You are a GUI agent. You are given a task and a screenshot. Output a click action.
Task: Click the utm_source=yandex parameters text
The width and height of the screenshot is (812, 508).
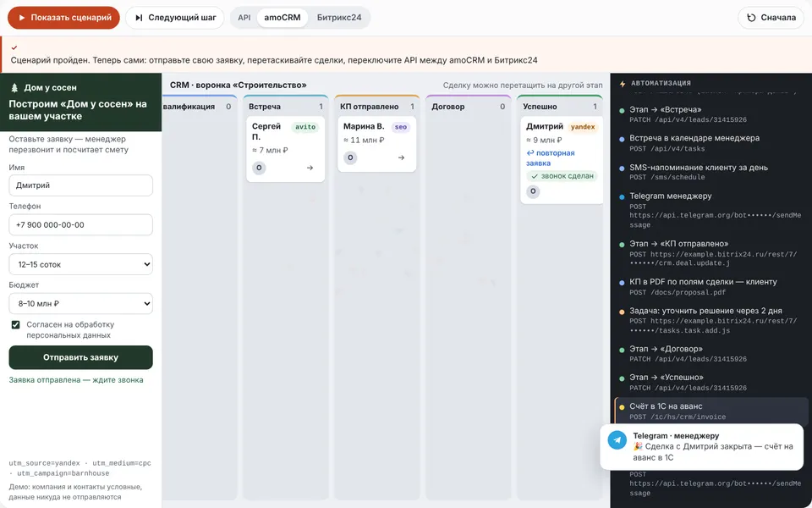(80, 468)
